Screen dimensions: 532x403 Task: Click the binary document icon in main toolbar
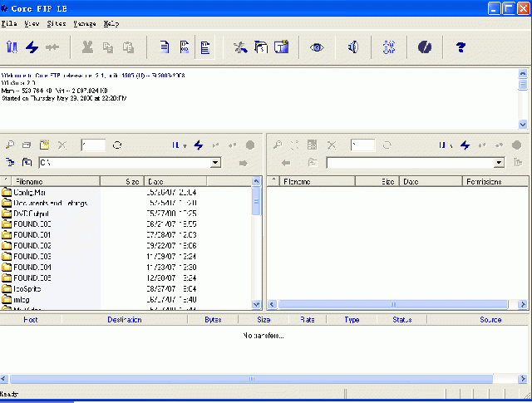[x=185, y=47]
